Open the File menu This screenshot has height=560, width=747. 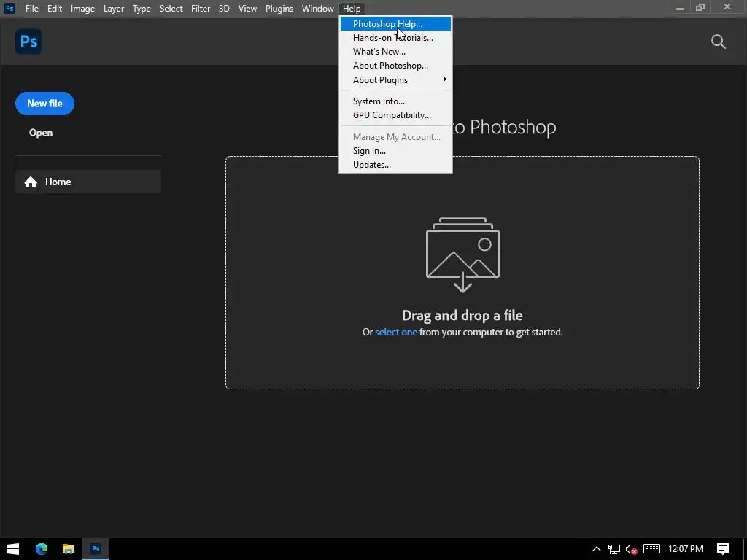32,9
